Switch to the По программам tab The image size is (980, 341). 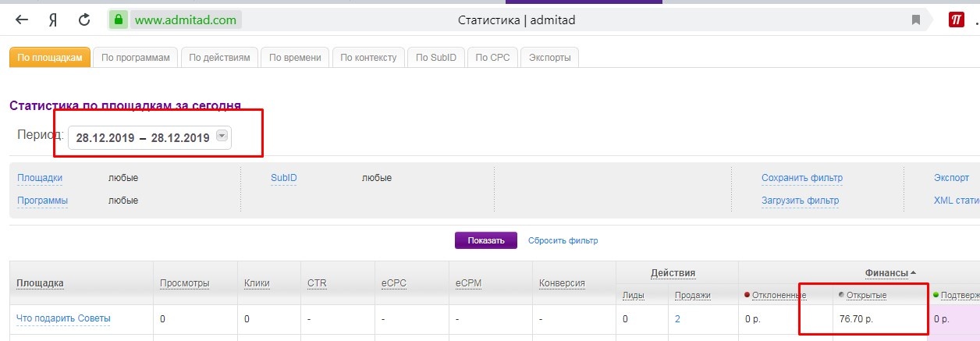click(x=136, y=58)
